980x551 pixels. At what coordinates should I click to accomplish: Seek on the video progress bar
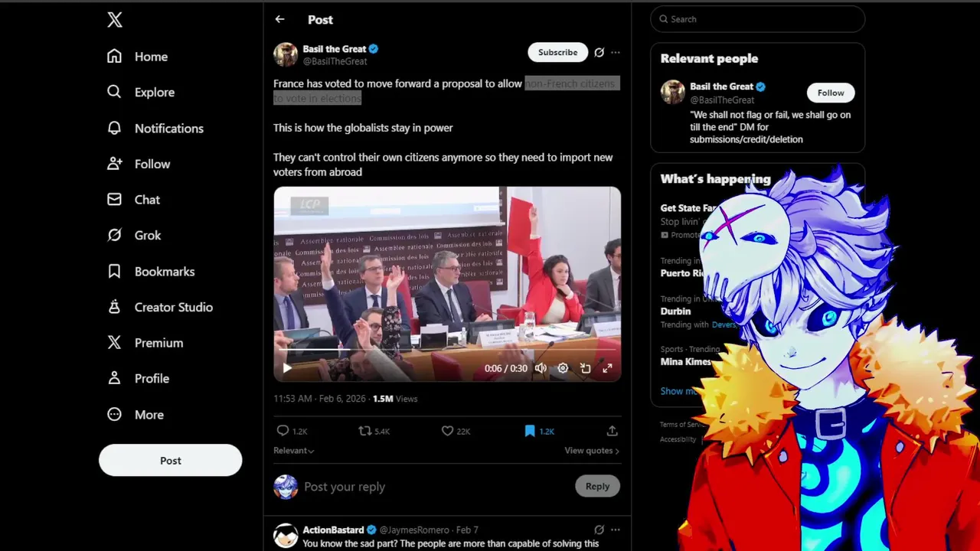[x=447, y=350]
